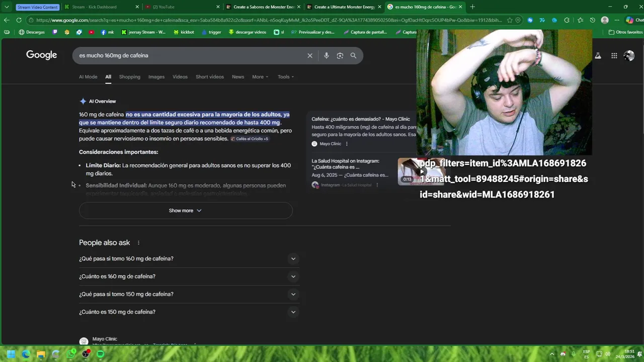Click the Stream Video Content tab group label
This screenshot has height=362, width=644.
pyautogui.click(x=37, y=7)
